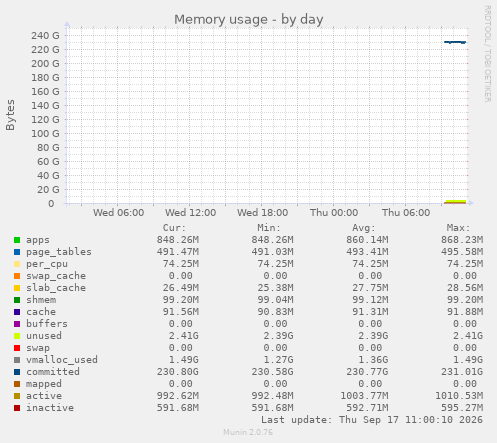Screen dimensions: 497x443
Task: Click the vmalloc_used gray legend swatch
Action: coord(17,360)
